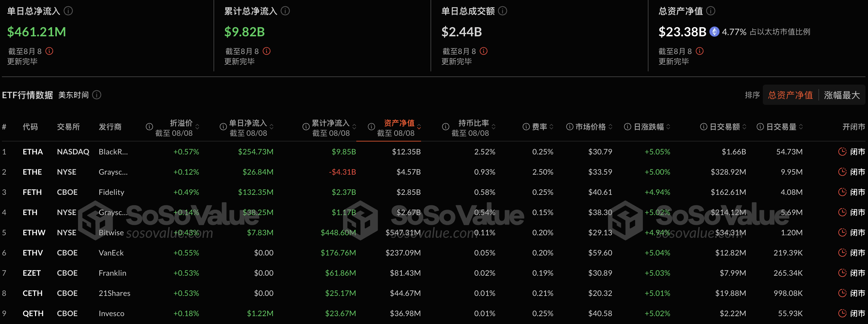Open ETHE ticker link
This screenshot has width=868, height=324.
pos(32,172)
